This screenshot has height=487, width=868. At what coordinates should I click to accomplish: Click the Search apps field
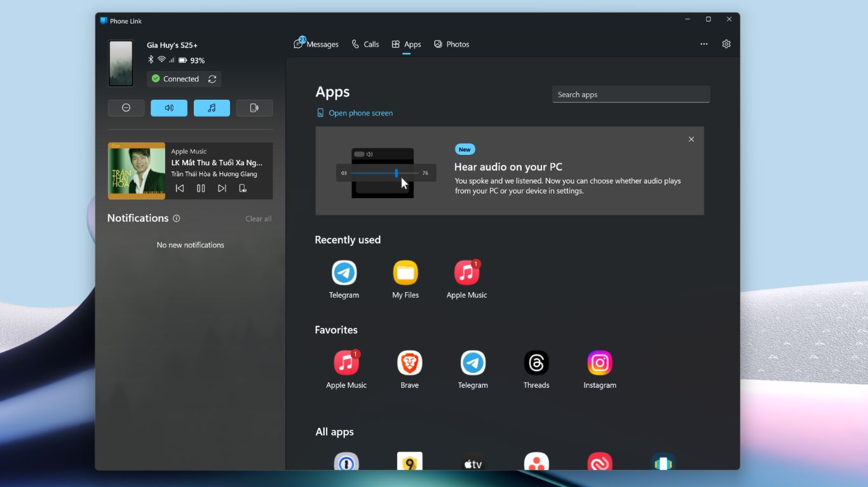point(630,95)
